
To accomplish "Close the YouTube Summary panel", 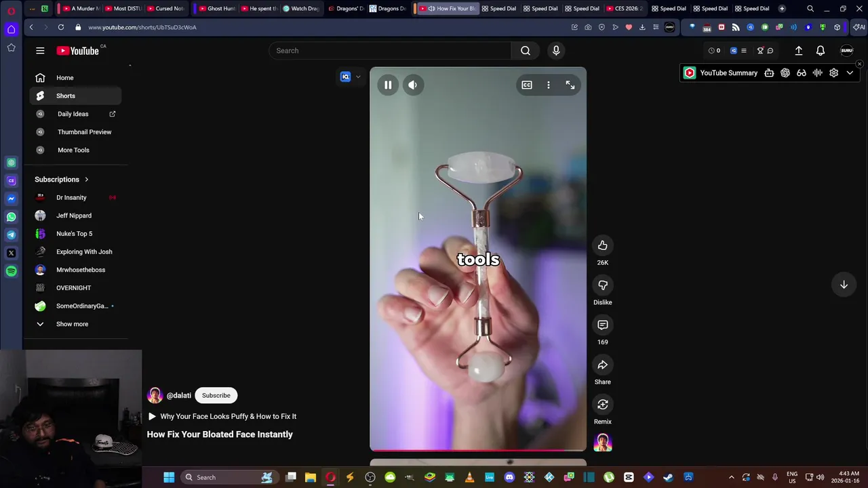I will (859, 64).
